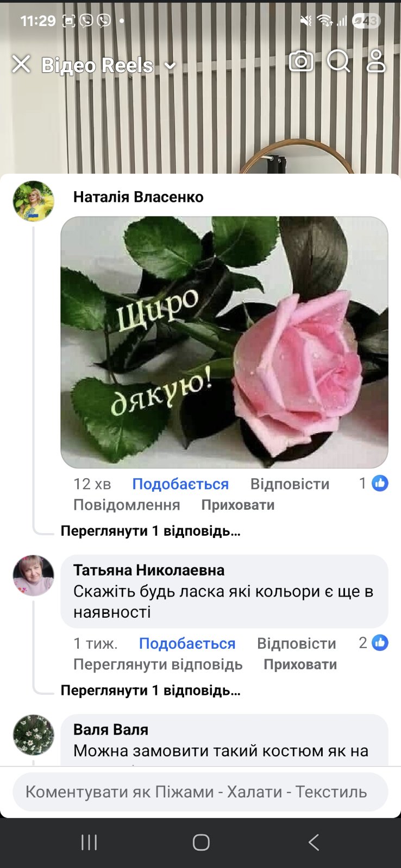Open Наталія Власенко's avatar

[34, 201]
